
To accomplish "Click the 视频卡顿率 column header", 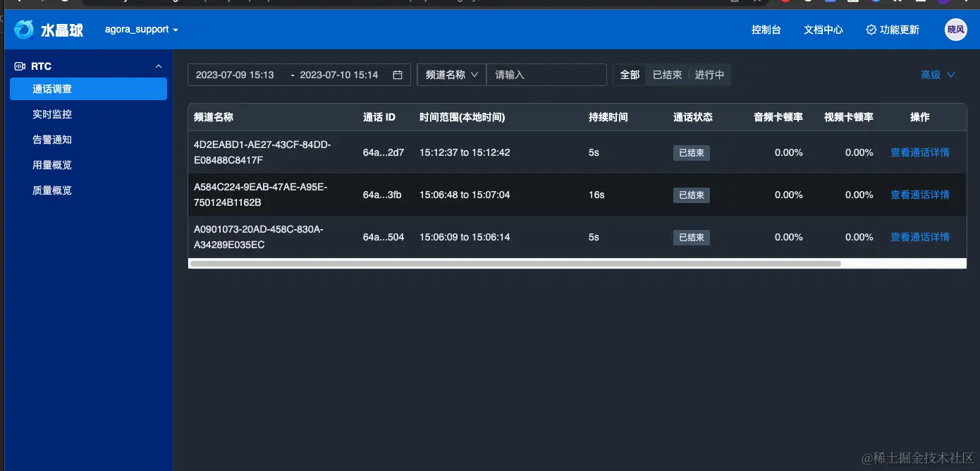I will coord(849,117).
